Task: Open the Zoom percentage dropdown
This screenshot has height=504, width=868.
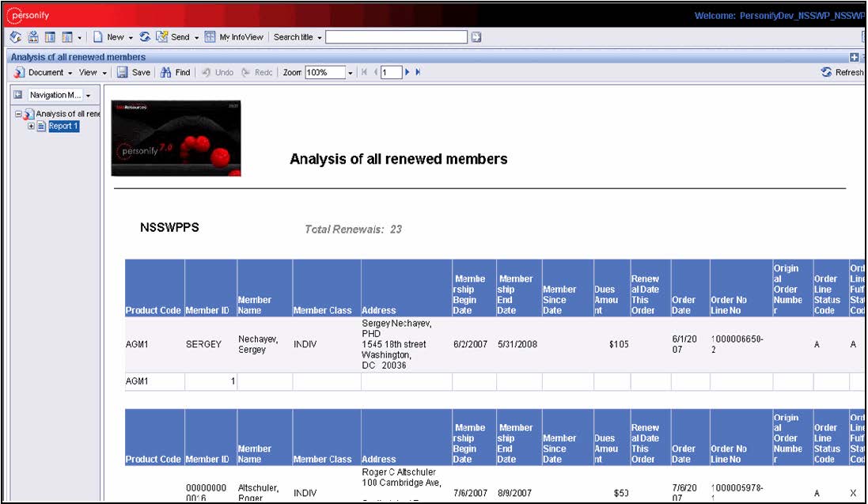Action: pyautogui.click(x=351, y=72)
